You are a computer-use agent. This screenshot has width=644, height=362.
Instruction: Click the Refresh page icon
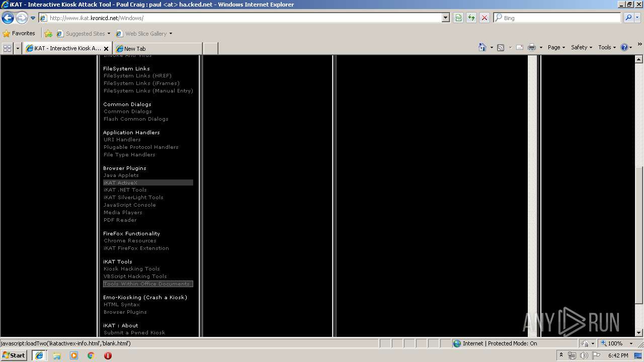click(471, 18)
